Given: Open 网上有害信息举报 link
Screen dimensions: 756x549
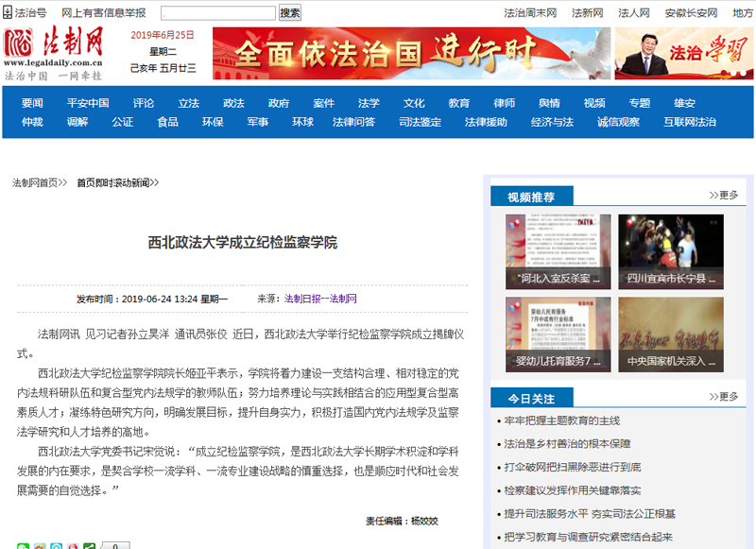Looking at the screenshot, I should coord(104,13).
